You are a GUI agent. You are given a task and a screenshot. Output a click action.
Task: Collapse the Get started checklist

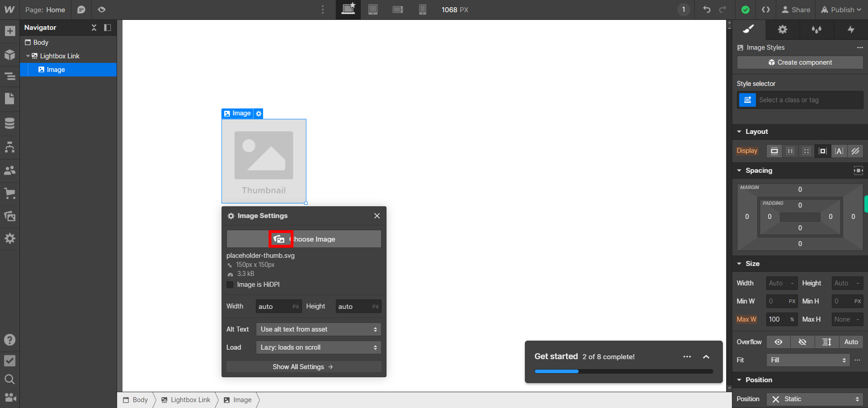(x=706, y=357)
